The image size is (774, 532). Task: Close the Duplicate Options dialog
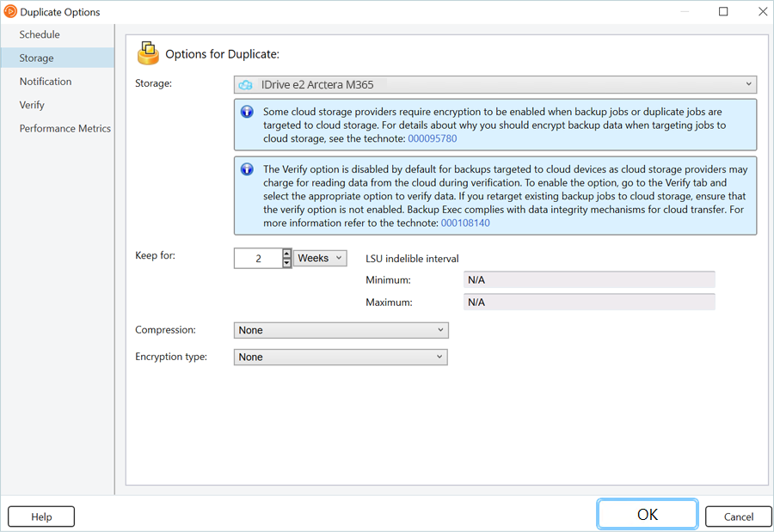[763, 11]
